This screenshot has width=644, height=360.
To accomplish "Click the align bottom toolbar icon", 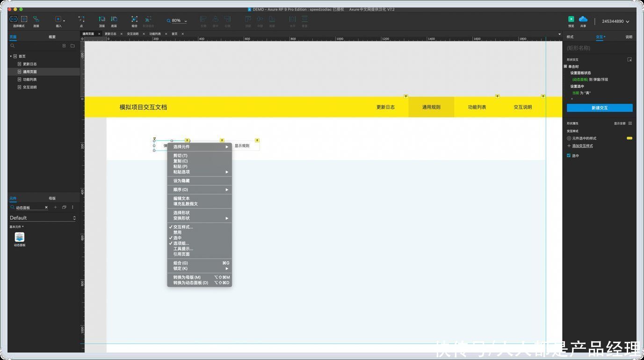I will click(272, 19).
